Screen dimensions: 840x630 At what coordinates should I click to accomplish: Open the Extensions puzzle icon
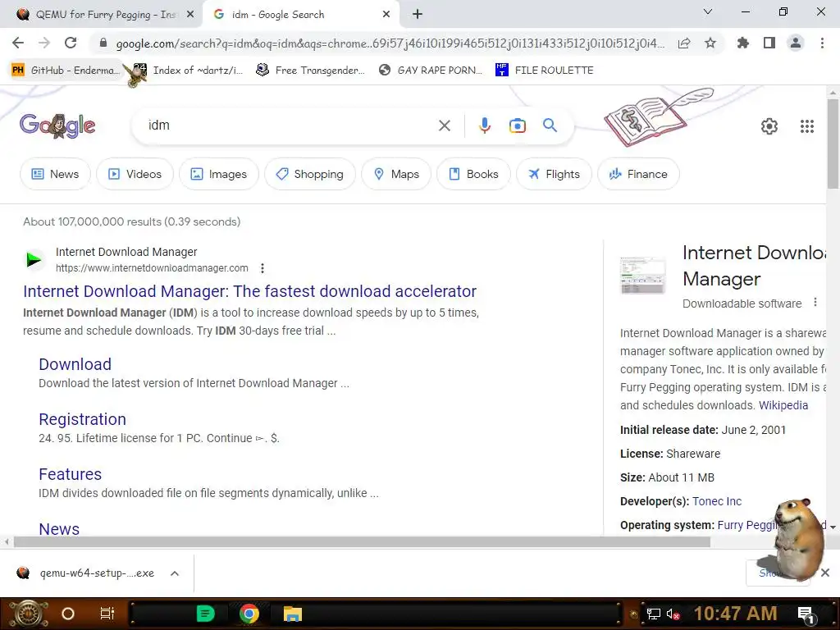743,43
